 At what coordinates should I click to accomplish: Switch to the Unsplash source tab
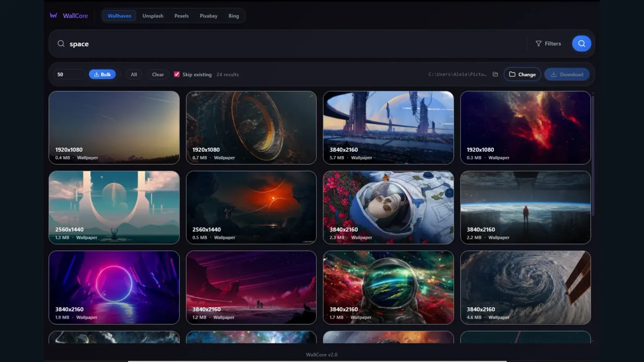(x=153, y=16)
